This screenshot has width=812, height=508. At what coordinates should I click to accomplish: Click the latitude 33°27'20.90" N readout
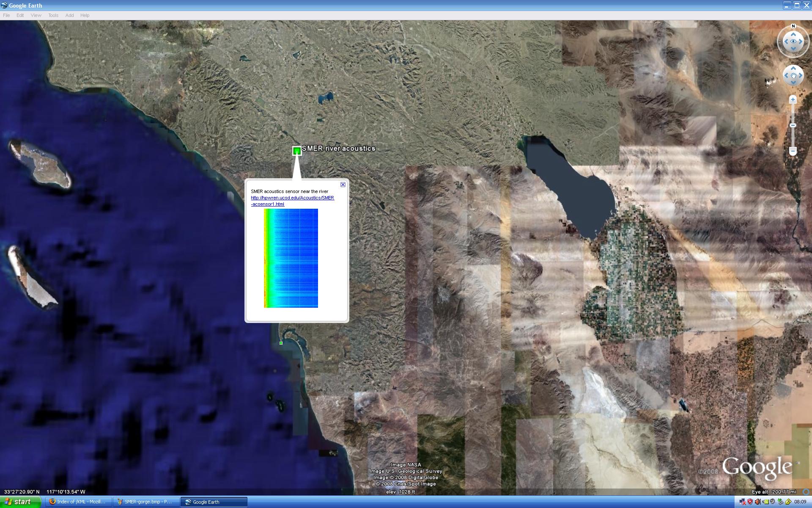coord(22,492)
